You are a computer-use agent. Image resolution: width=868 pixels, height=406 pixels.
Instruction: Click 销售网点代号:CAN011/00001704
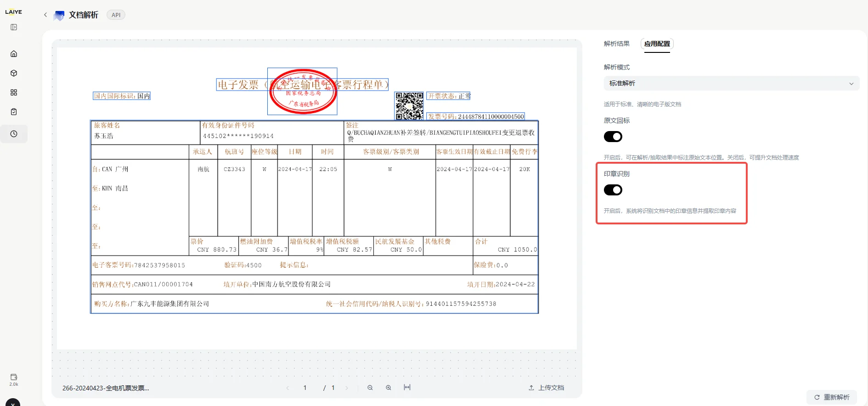tap(142, 285)
